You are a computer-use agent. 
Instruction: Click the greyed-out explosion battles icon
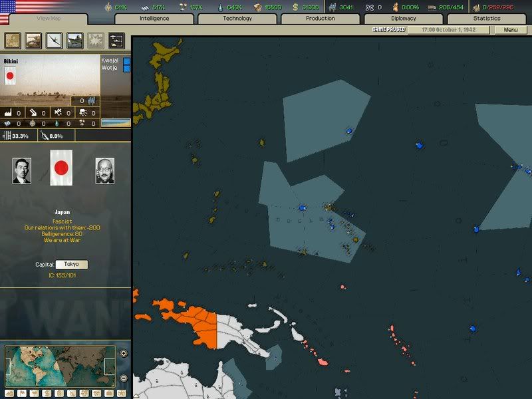pos(96,41)
